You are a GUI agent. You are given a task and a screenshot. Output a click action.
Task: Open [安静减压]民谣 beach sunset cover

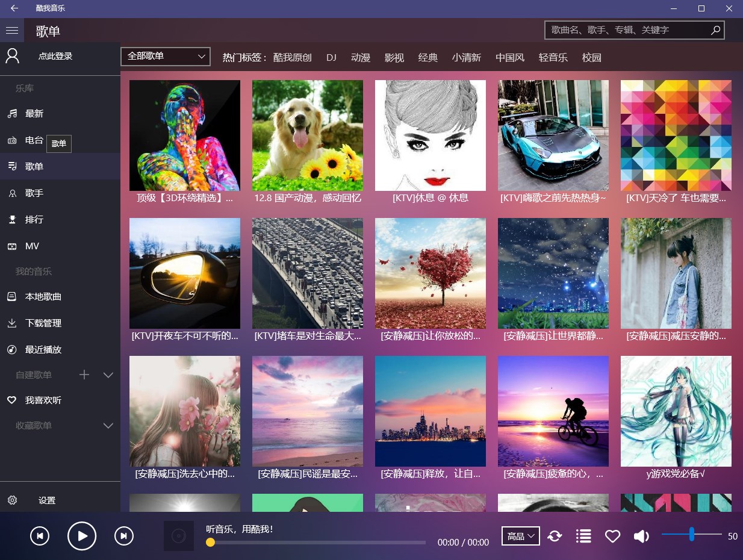coord(308,411)
